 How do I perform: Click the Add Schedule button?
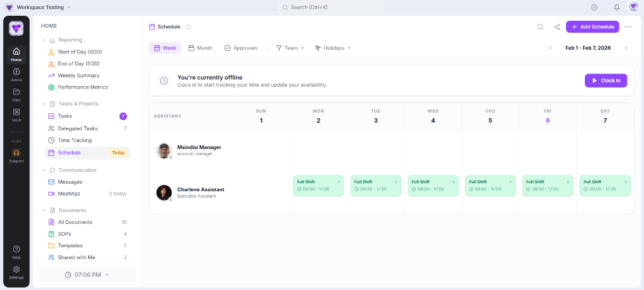click(592, 26)
